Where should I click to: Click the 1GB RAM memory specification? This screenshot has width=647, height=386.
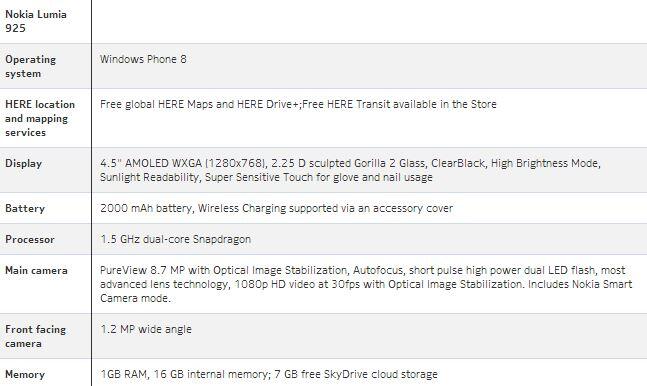269,374
